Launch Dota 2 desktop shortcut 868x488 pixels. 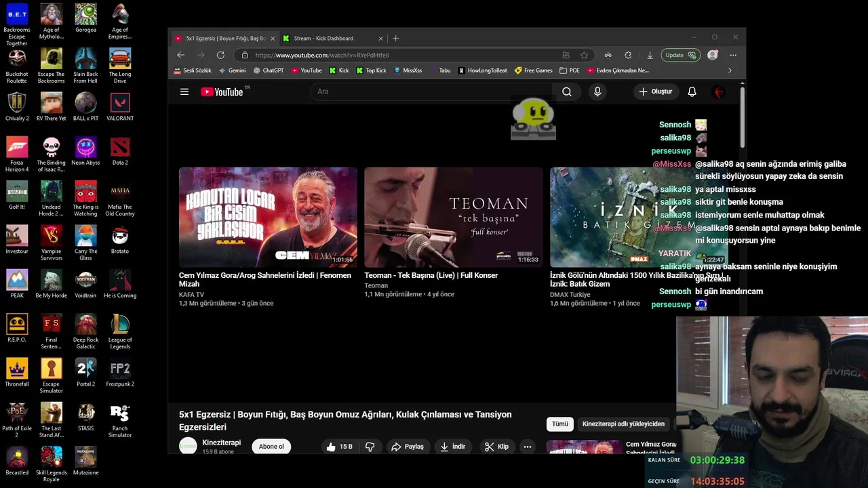120,151
